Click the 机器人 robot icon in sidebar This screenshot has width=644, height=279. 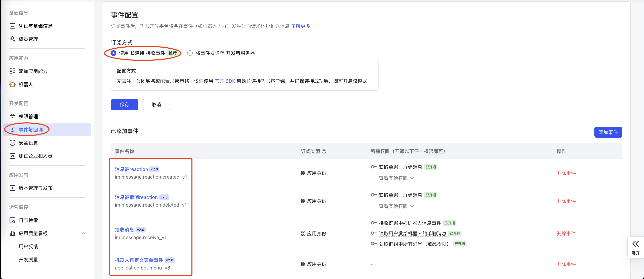pos(12,84)
